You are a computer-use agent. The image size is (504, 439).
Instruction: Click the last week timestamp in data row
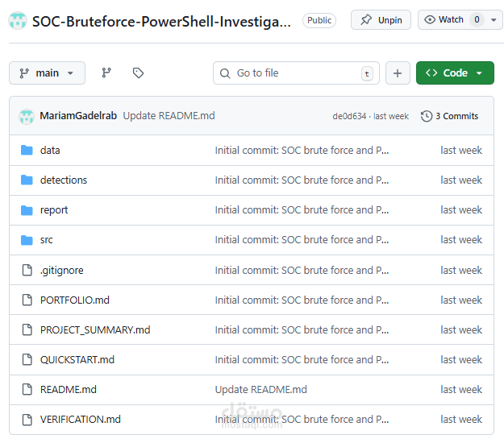(x=461, y=151)
